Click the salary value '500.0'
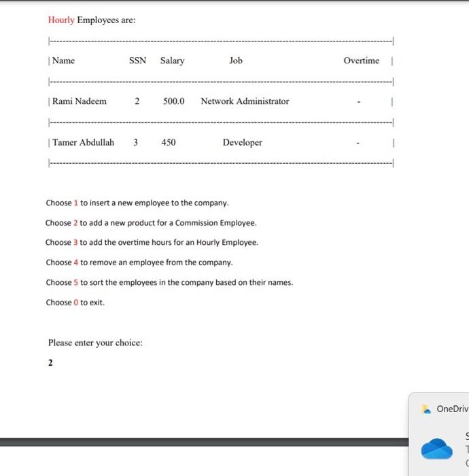Viewport: 469px width, 476px height. click(x=173, y=101)
